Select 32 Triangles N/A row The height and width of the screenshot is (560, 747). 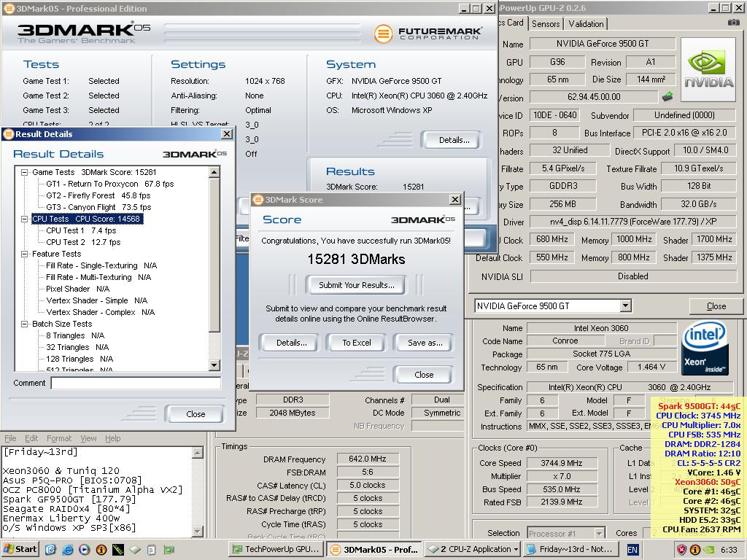coord(77,348)
